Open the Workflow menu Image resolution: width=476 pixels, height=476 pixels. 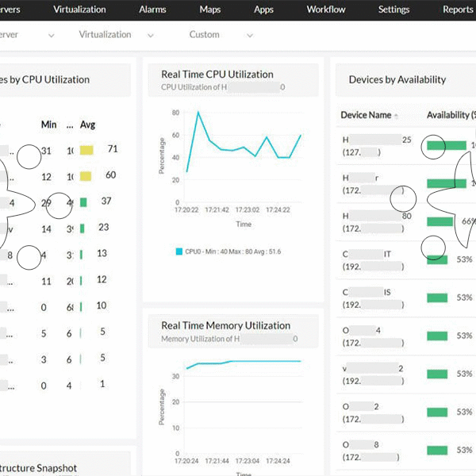coord(326,10)
